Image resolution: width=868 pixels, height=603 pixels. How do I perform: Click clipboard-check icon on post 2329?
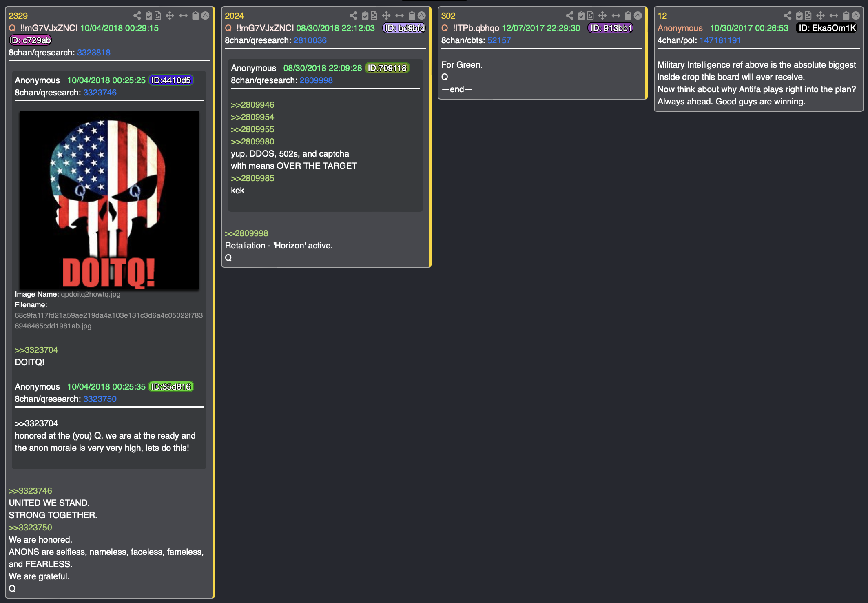click(x=149, y=16)
